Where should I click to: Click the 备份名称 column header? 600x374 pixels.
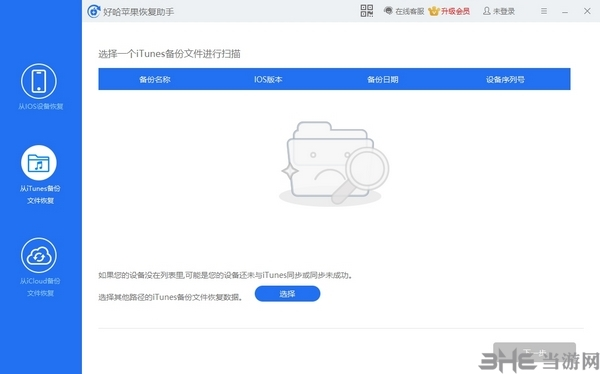[155, 80]
